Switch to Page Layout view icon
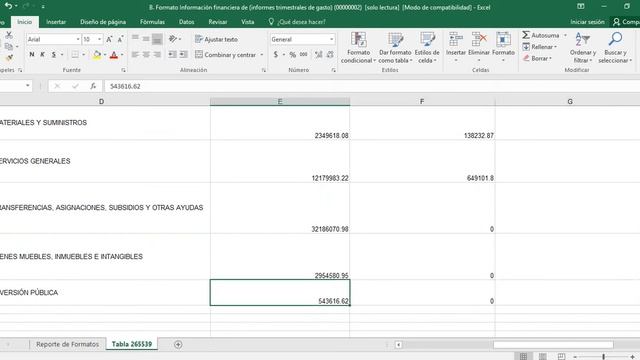 (542, 356)
